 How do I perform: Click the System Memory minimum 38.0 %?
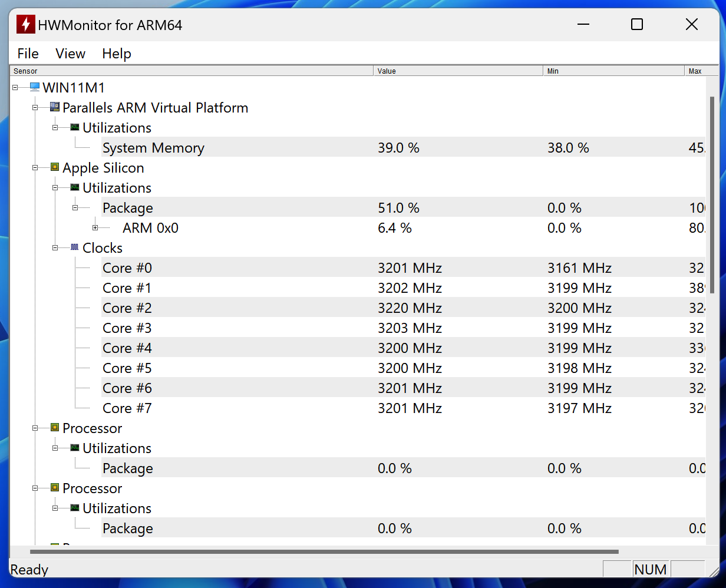568,148
